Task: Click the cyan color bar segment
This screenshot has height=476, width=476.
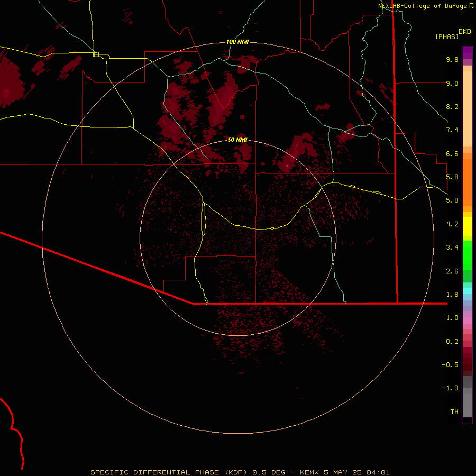Action: (467, 291)
